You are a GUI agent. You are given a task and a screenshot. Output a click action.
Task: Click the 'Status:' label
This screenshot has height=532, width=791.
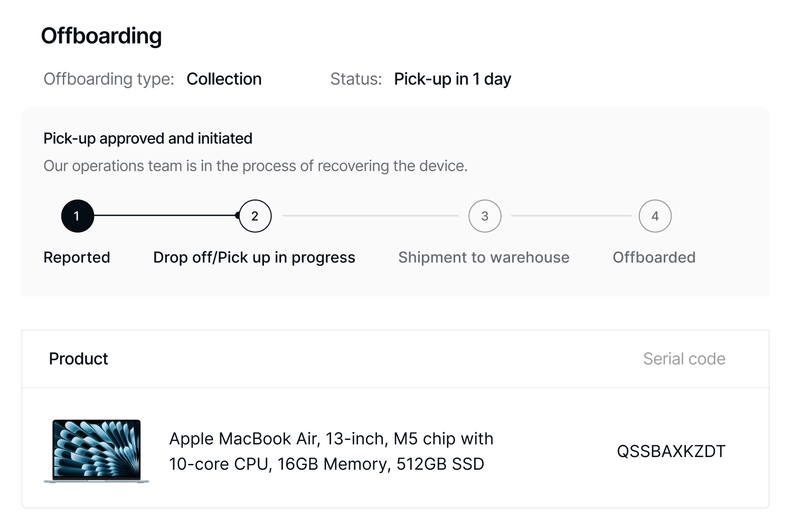[356, 79]
